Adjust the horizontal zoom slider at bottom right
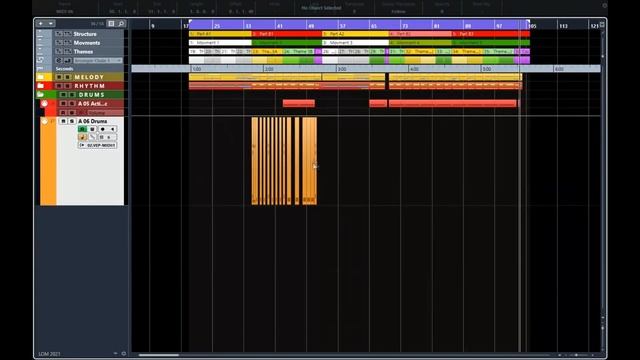 576,355
